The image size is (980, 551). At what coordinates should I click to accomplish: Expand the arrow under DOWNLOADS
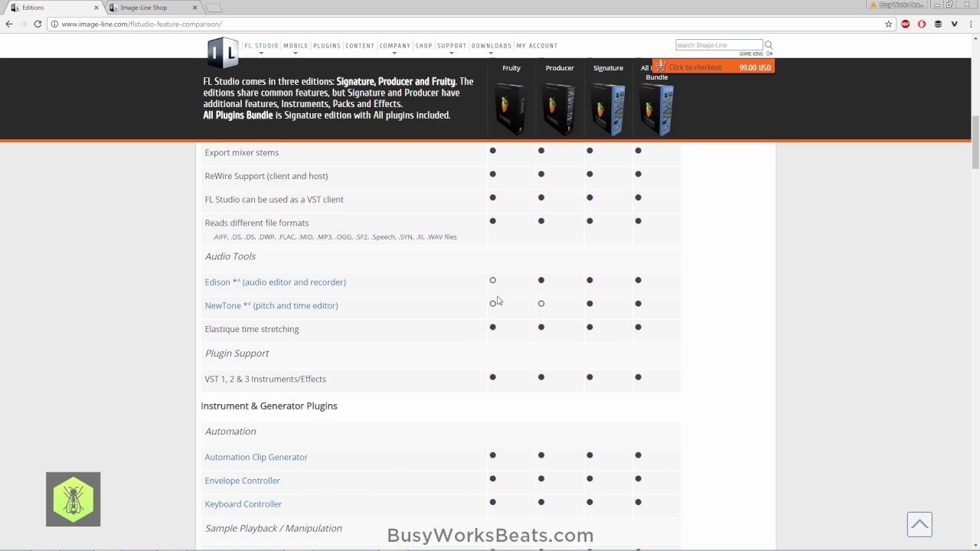click(491, 54)
